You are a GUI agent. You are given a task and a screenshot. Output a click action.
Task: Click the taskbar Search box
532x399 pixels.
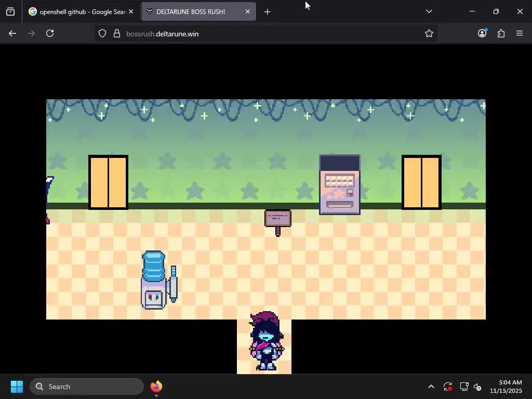pyautogui.click(x=87, y=387)
